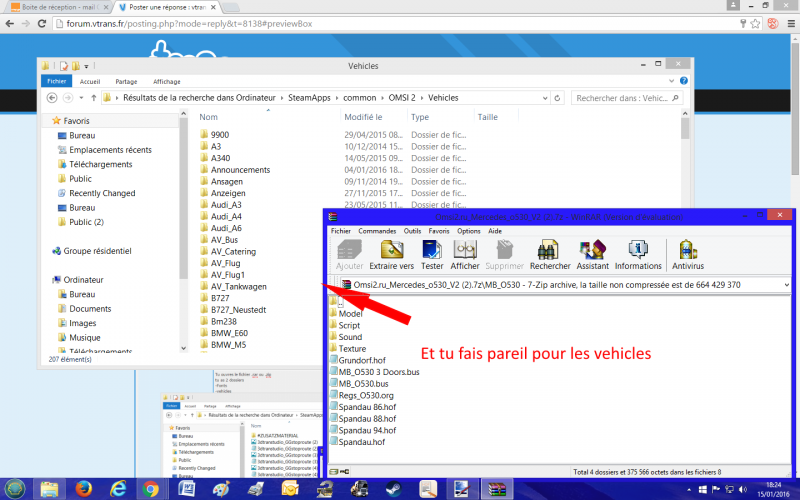Open the Fichier menu in WinRAR
Screen dimensions: 800x500
(340, 231)
